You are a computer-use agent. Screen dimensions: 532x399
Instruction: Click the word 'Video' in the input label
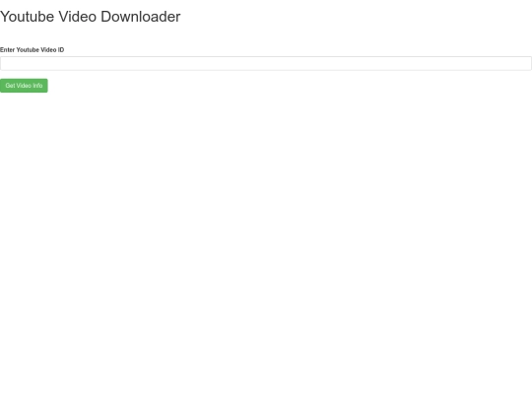click(48, 50)
